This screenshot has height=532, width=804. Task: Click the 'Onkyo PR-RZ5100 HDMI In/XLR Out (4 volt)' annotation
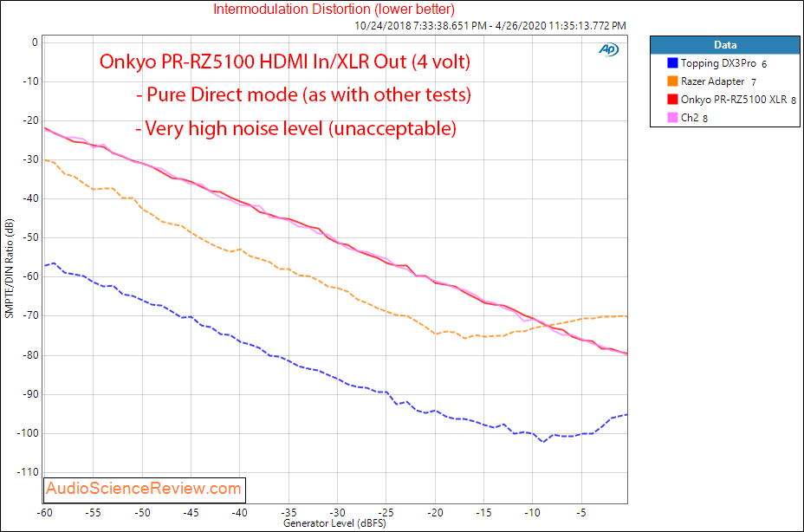(284, 62)
